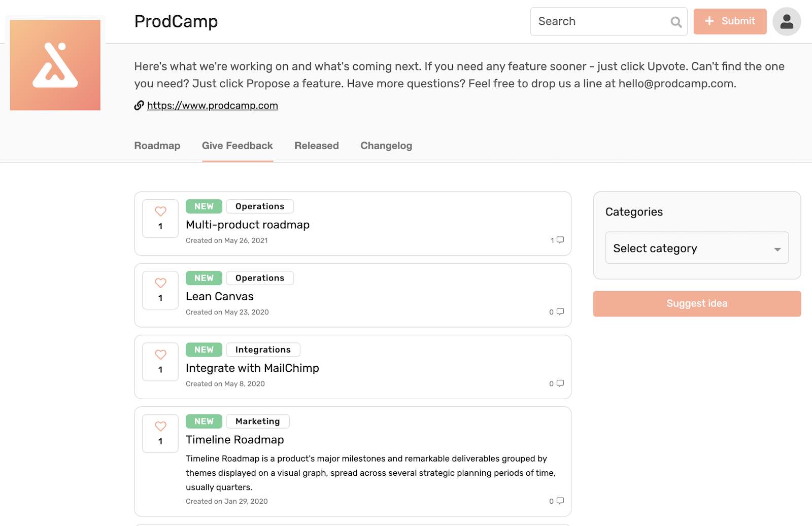Open the Released tab
This screenshot has width=812, height=526.
[316, 146]
